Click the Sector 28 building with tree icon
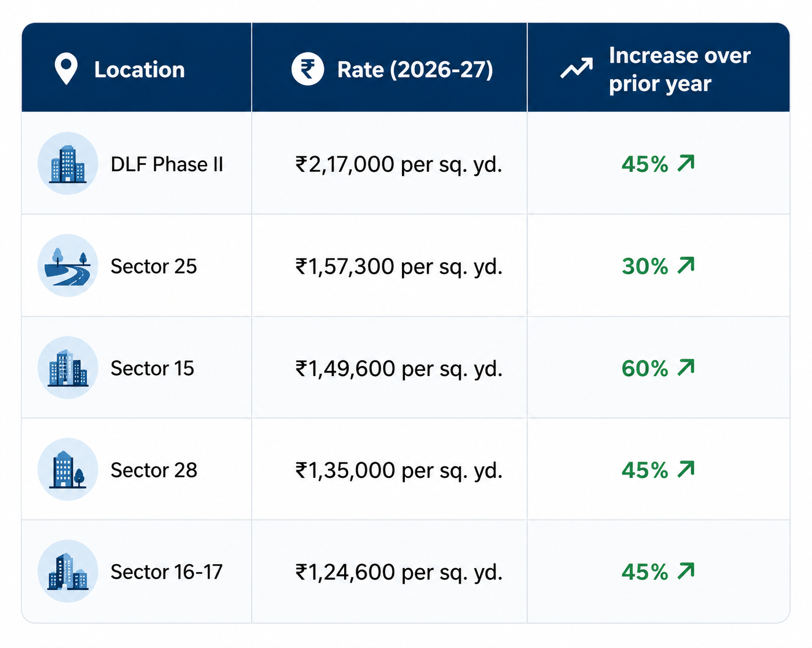The height and width of the screenshot is (648, 812). point(68,469)
